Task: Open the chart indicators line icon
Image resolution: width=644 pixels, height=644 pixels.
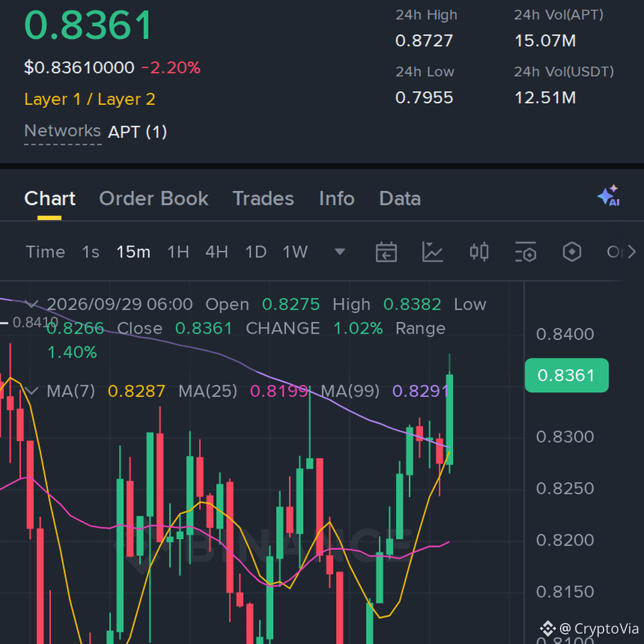Action: click(x=432, y=252)
